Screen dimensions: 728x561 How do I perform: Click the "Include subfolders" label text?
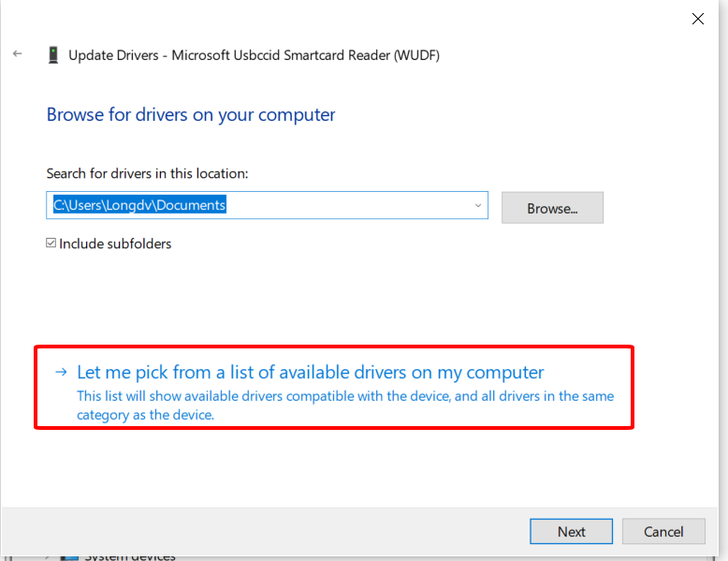(x=115, y=244)
